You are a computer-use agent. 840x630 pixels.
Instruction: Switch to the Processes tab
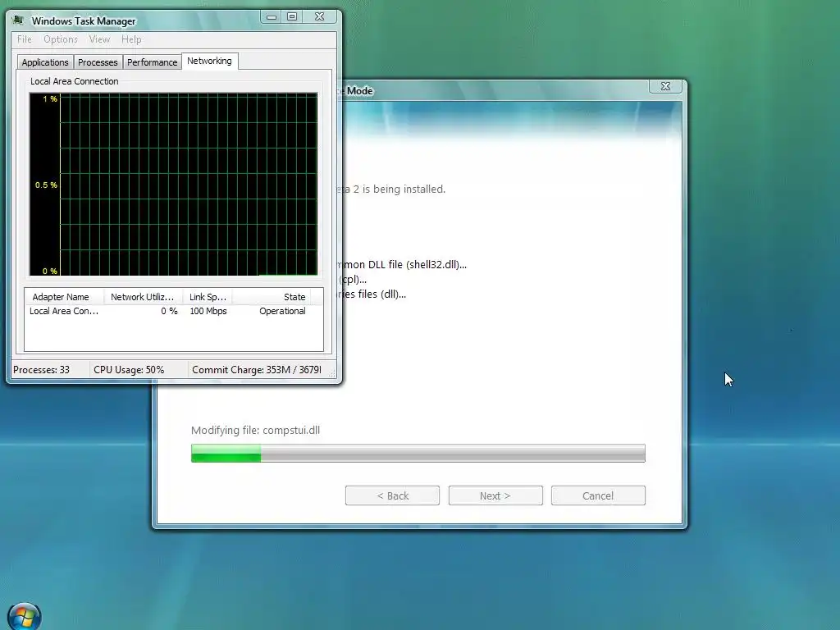pos(98,62)
